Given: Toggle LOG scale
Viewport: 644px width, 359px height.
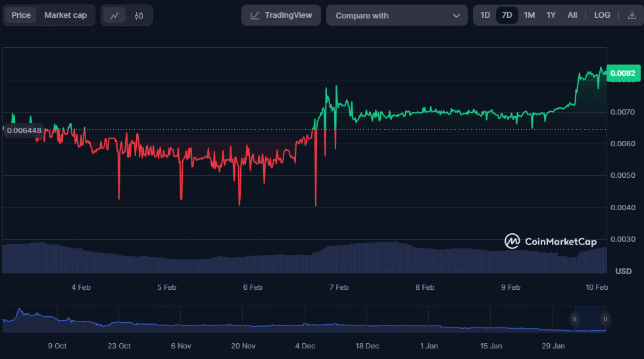Looking at the screenshot, I should [602, 15].
